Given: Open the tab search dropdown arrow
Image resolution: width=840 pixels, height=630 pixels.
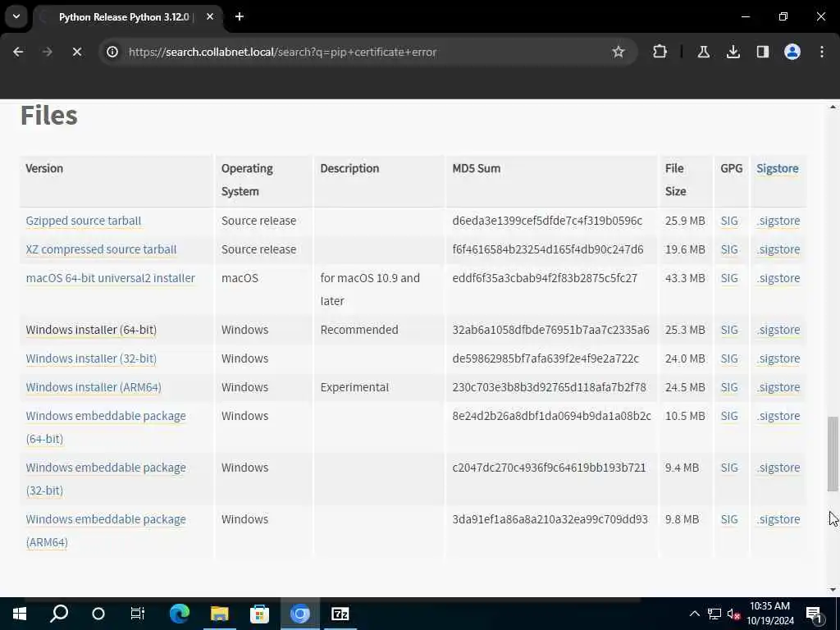Looking at the screenshot, I should click(x=16, y=16).
